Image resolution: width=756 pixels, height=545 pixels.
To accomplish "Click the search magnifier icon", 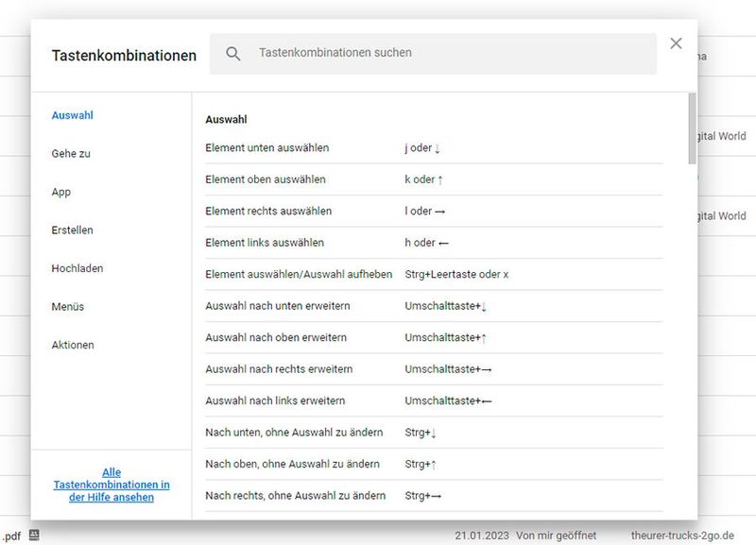I will pyautogui.click(x=232, y=53).
